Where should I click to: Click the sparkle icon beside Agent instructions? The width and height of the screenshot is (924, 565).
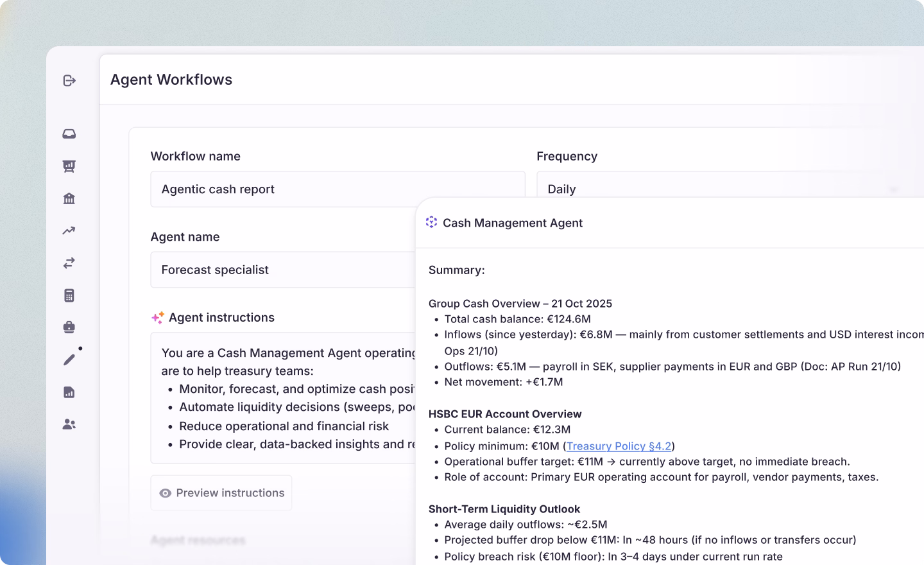click(x=158, y=318)
